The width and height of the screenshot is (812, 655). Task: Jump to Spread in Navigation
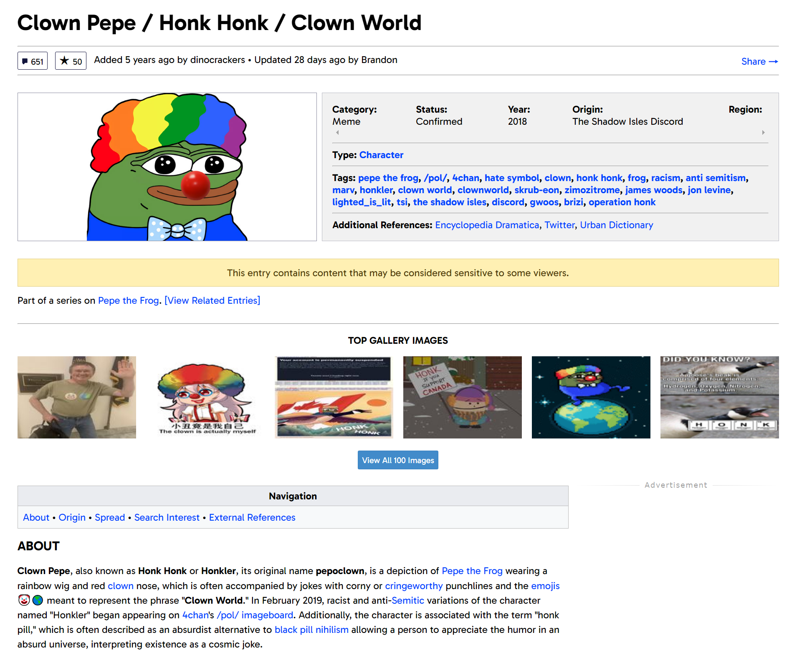pyautogui.click(x=110, y=517)
